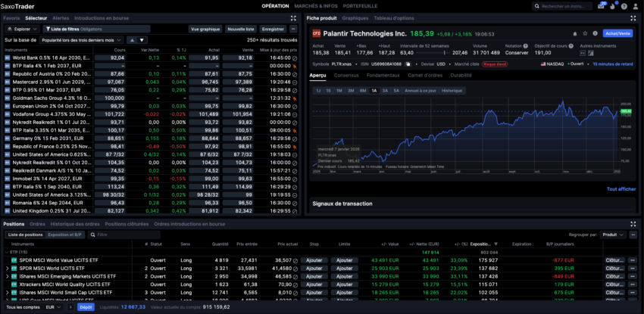The height and width of the screenshot is (314, 644).
Task: Switch to the Favoris tab
Action: pyautogui.click(x=11, y=18)
